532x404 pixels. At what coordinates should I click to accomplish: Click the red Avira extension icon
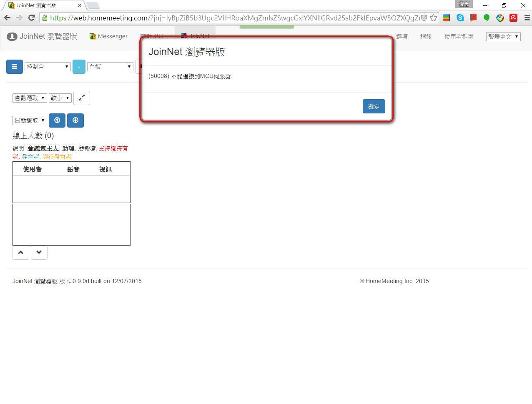(x=514, y=18)
